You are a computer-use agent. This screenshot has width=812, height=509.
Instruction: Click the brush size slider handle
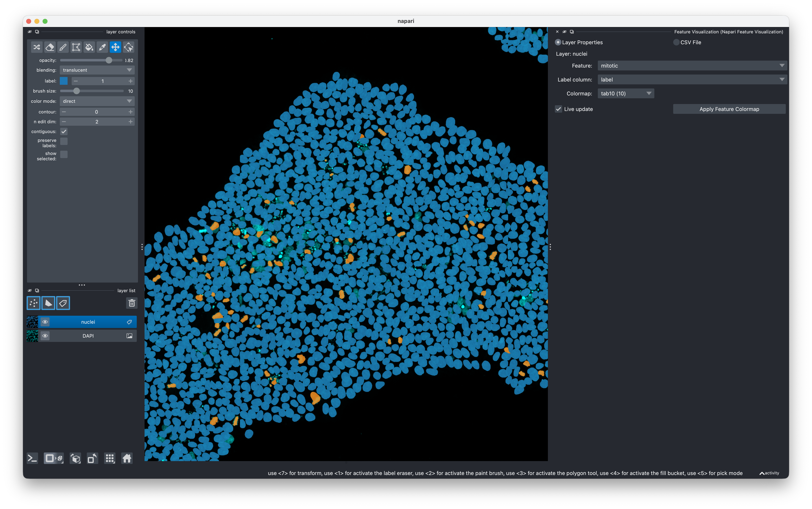pyautogui.click(x=76, y=91)
